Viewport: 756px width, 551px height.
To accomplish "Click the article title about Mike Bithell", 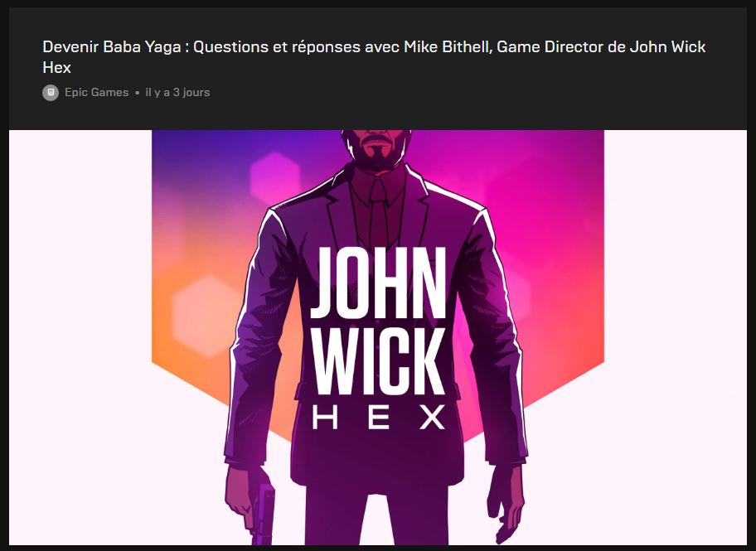I will click(374, 57).
